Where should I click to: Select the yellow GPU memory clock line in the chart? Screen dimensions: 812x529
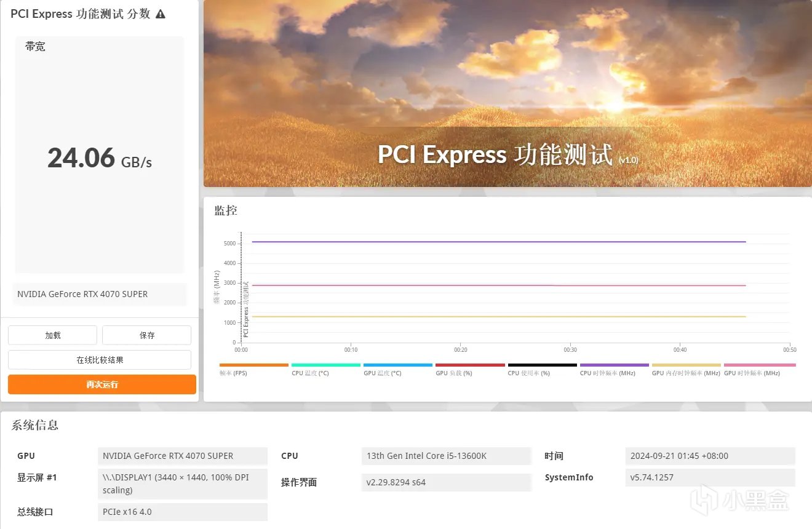498,317
